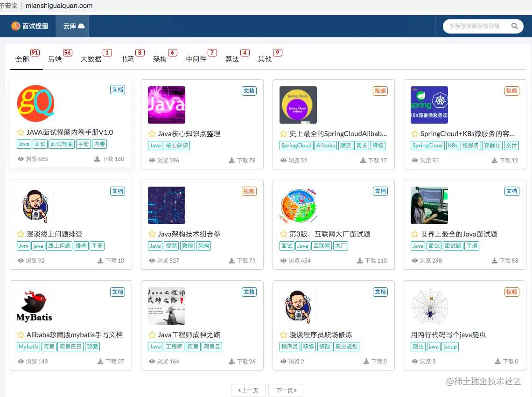The height and width of the screenshot is (397, 532).
Task: Click the 面试怪圈 logo icon
Action: pyautogui.click(x=15, y=26)
